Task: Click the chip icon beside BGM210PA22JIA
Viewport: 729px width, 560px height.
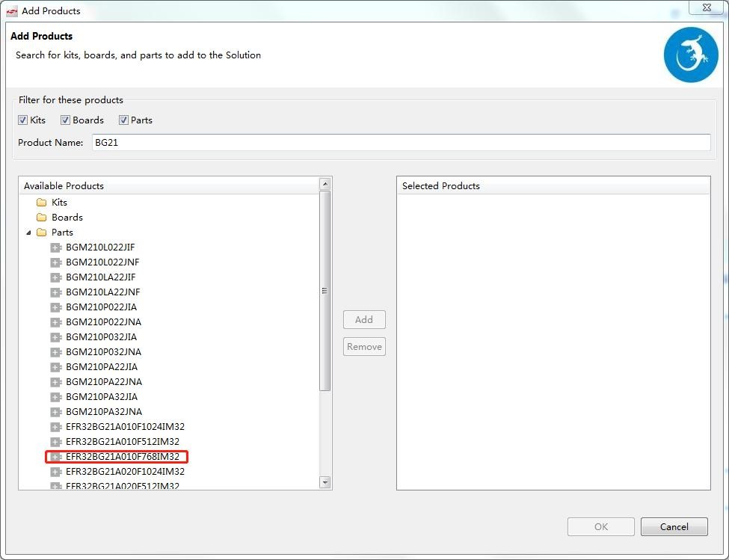Action: click(x=56, y=366)
